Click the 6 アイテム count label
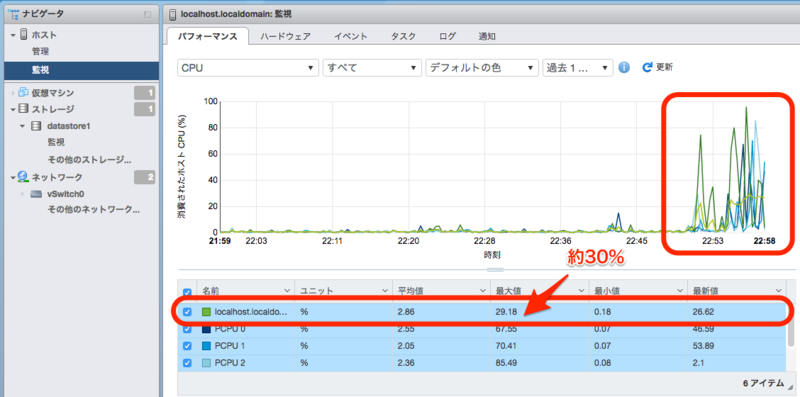Image resolution: width=800 pixels, height=397 pixels. coord(763,383)
